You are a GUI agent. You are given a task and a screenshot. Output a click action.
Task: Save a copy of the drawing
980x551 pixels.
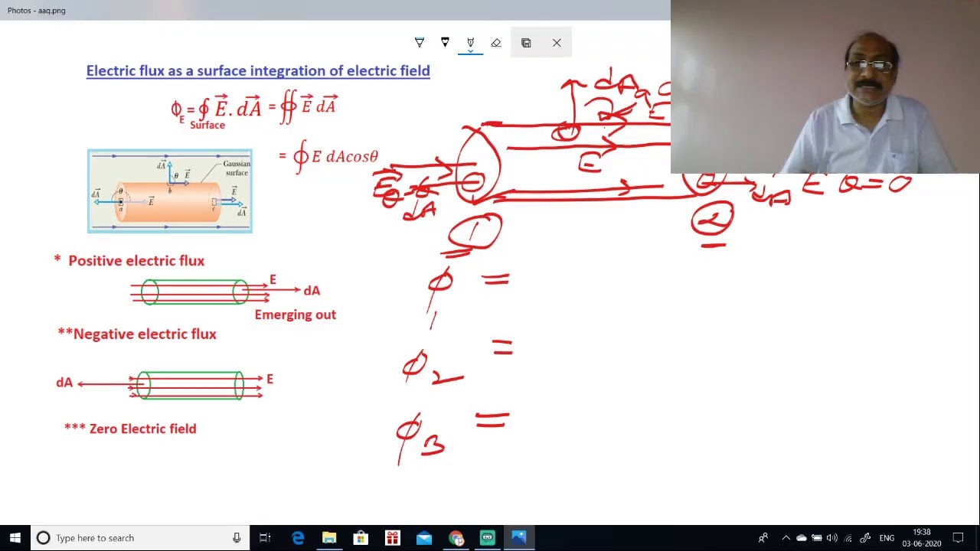tap(526, 43)
